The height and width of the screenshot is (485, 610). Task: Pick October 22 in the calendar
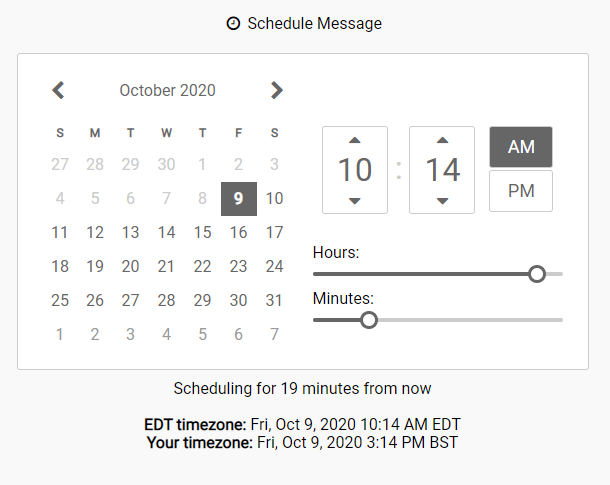tap(202, 267)
